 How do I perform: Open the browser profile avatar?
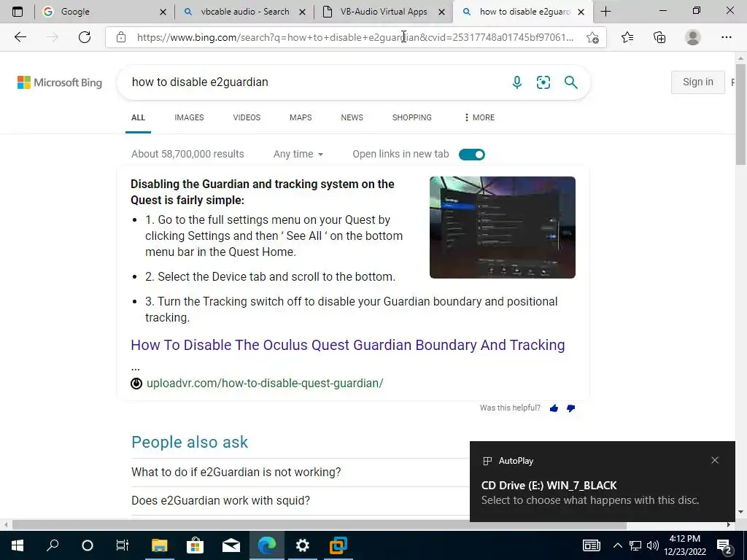(x=693, y=37)
